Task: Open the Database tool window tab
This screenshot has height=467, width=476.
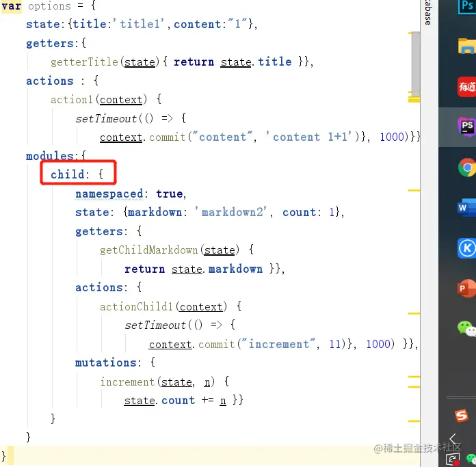Action: [x=428, y=12]
